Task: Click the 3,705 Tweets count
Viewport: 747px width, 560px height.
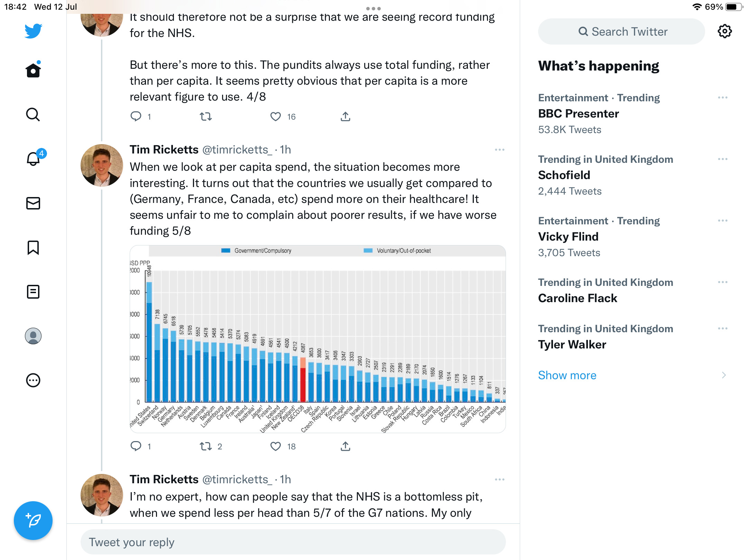Action: (x=569, y=253)
